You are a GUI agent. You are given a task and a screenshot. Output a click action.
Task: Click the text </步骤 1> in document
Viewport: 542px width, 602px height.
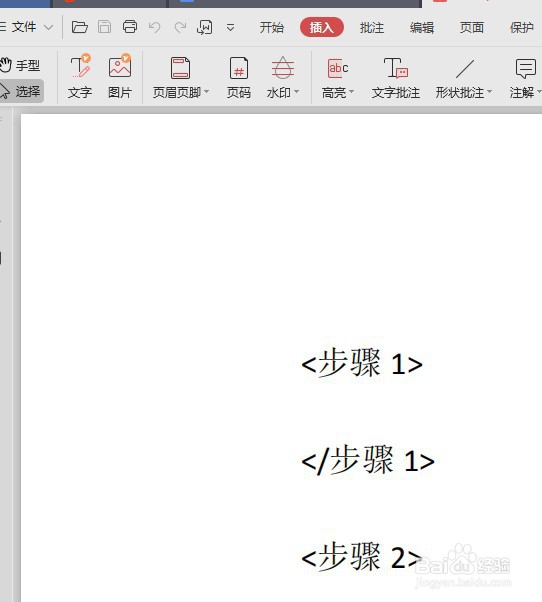coord(368,460)
